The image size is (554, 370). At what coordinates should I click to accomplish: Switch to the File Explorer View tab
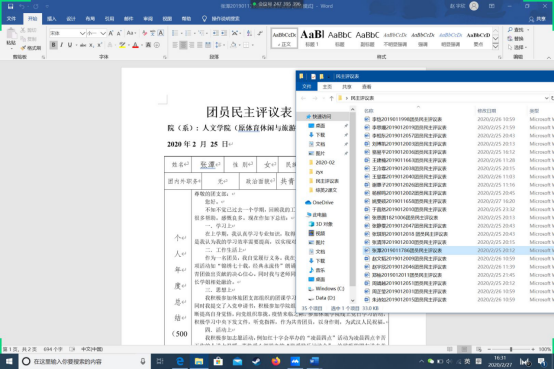(x=366, y=87)
